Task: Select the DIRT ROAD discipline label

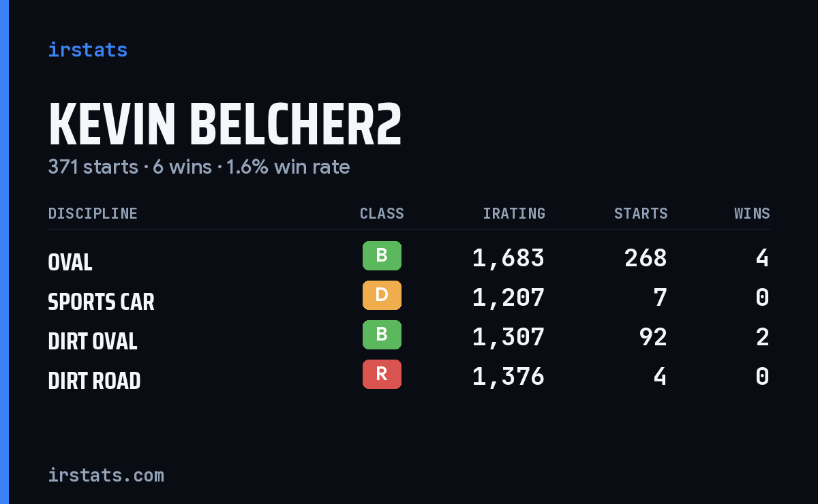Action: coord(94,381)
